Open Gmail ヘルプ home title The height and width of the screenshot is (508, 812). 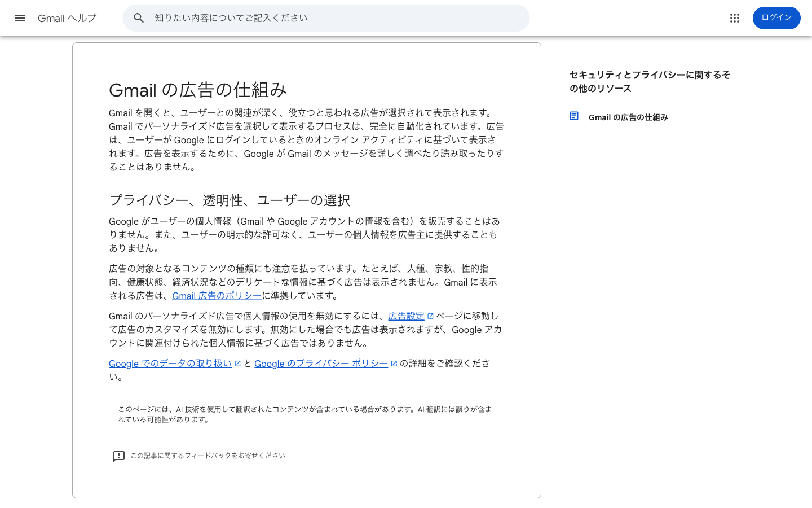67,18
